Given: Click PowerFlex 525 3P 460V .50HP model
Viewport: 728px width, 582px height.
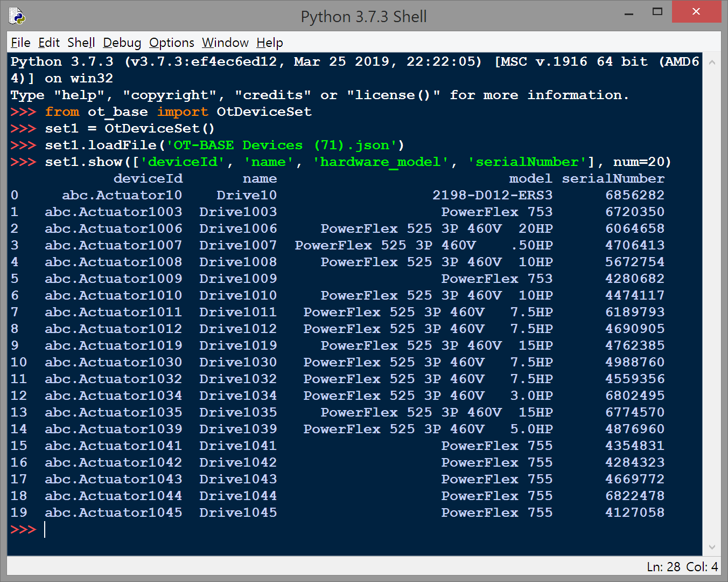Looking at the screenshot, I should pyautogui.click(x=424, y=245).
